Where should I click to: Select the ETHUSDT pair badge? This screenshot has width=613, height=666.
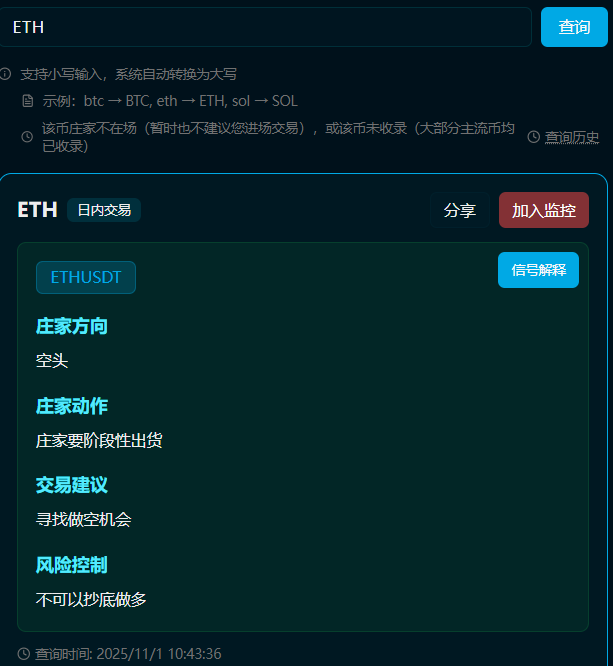coord(86,277)
